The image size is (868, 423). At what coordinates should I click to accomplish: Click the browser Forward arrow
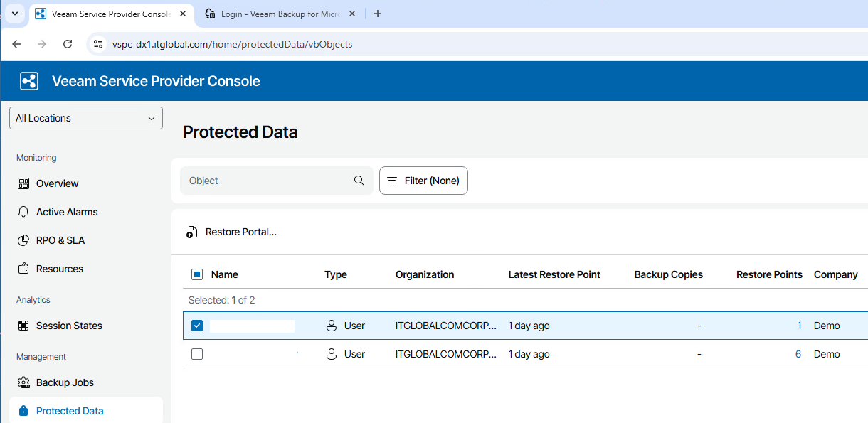42,44
